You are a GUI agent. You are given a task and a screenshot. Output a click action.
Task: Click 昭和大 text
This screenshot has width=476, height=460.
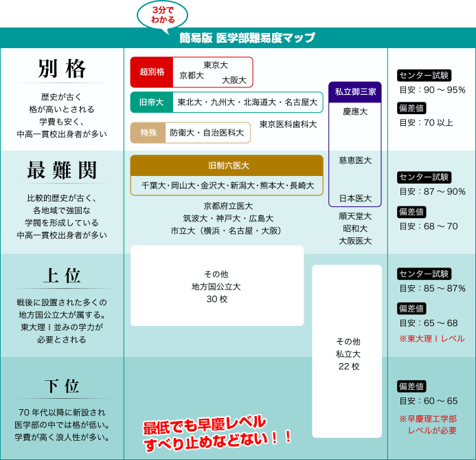coord(355,228)
